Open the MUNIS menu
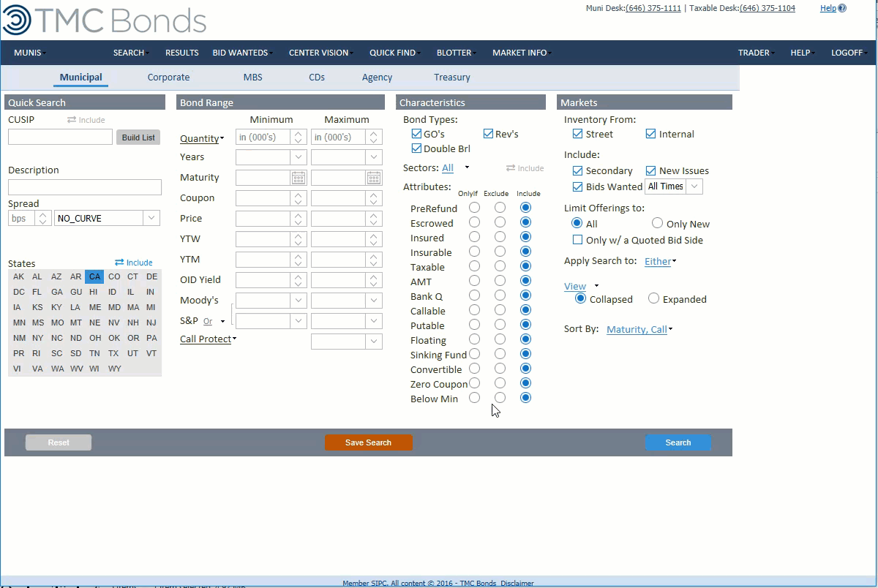This screenshot has height=588, width=878. pyautogui.click(x=30, y=53)
